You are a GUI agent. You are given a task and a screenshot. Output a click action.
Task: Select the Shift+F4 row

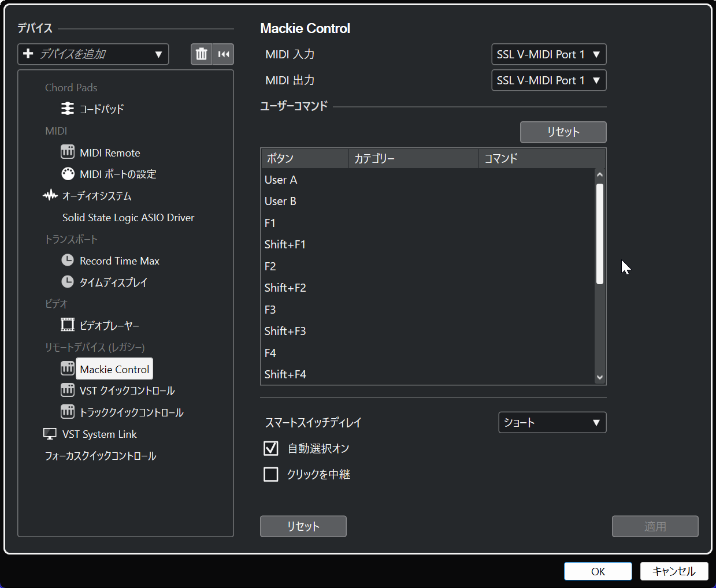(x=428, y=374)
